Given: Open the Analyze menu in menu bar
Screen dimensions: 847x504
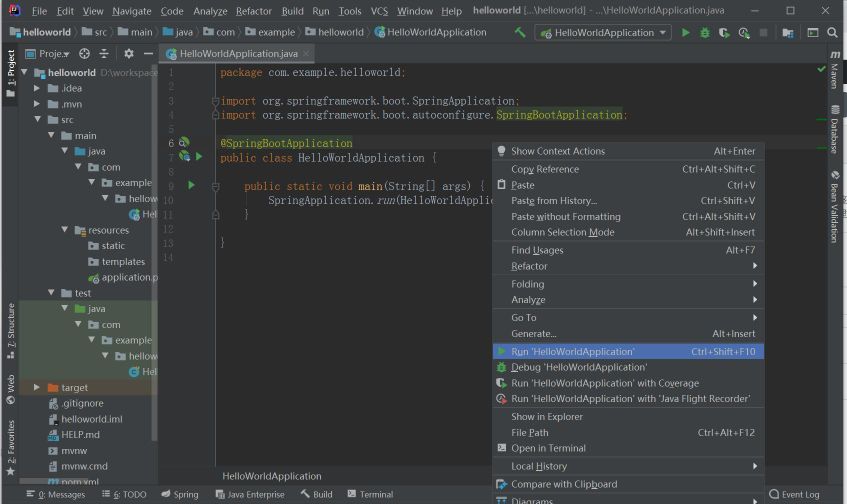Looking at the screenshot, I should (210, 11).
